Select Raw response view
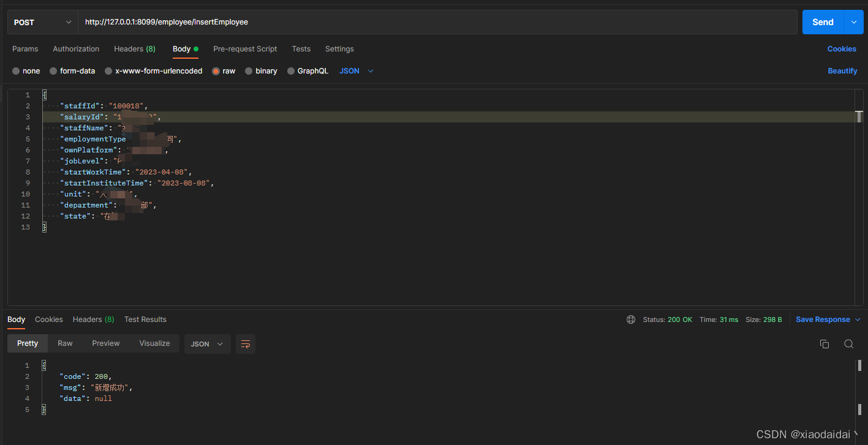The height and width of the screenshot is (445, 868). (65, 343)
